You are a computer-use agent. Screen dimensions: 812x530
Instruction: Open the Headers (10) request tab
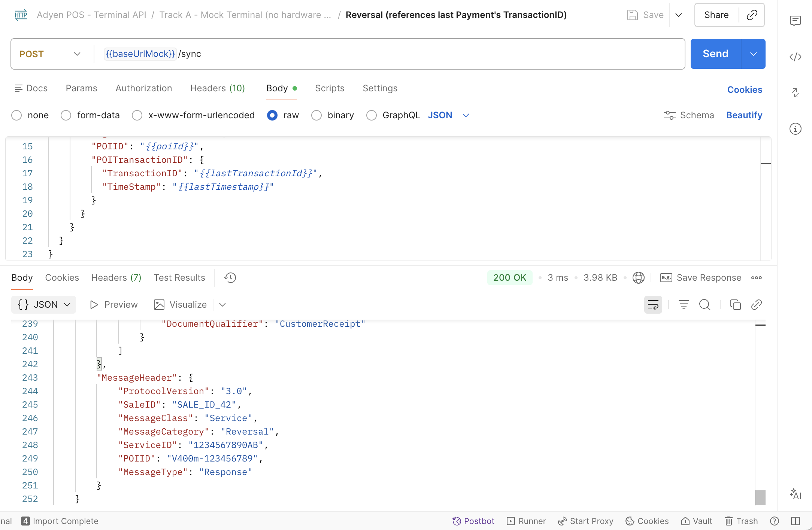(218, 88)
